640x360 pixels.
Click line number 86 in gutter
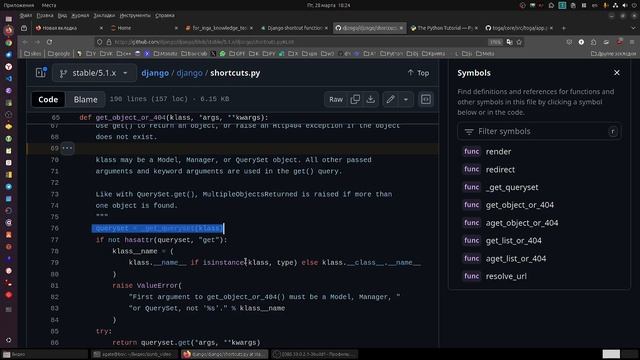click(55, 343)
